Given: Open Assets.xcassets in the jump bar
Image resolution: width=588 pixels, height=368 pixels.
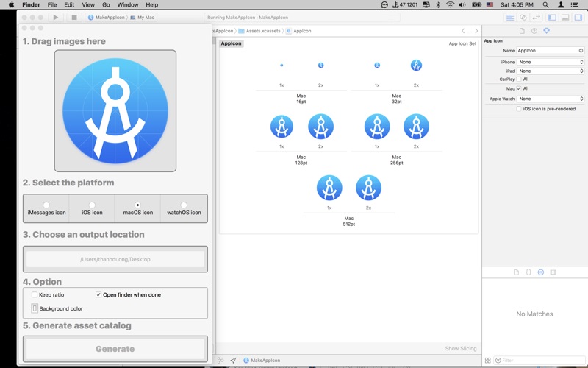Looking at the screenshot, I should point(259,31).
